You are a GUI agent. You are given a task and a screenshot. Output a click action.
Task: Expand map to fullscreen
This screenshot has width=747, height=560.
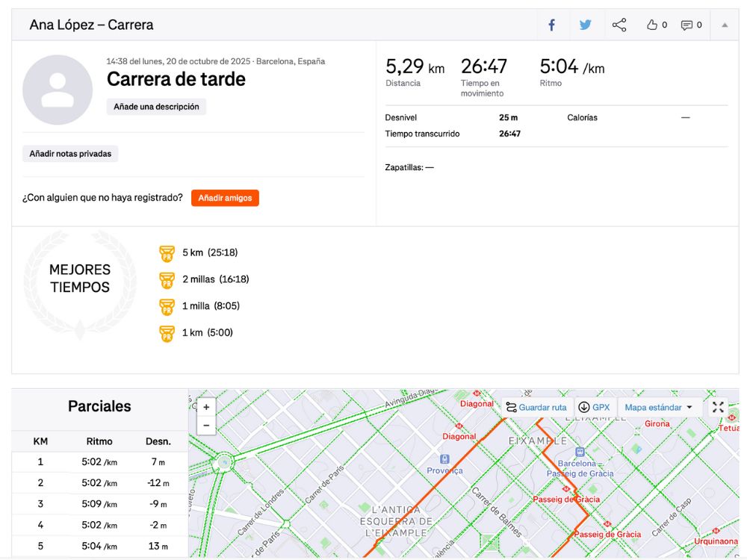click(718, 407)
